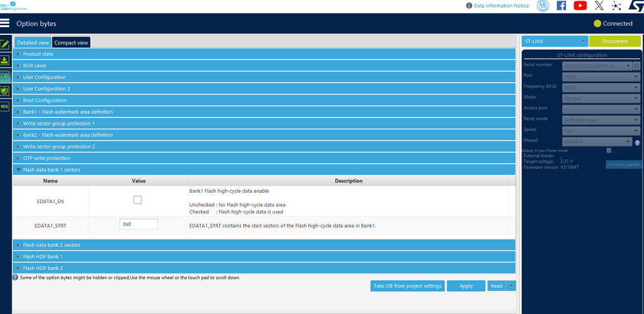The height and width of the screenshot is (314, 644).
Task: Expand Product state section
Action: tap(264, 54)
